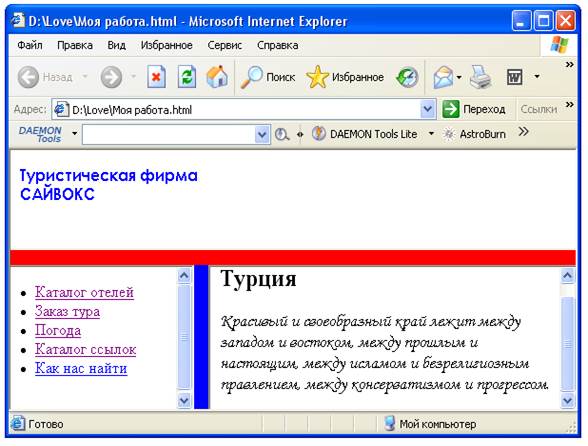Click the DAEMON toolbar separator handle arrows
588x446 pixels.
[x=300, y=134]
